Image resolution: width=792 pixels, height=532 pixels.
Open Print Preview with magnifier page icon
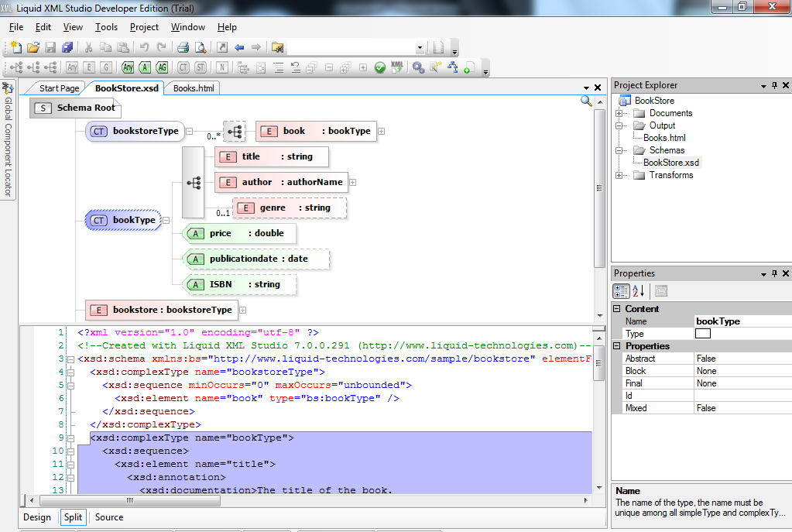point(201,47)
